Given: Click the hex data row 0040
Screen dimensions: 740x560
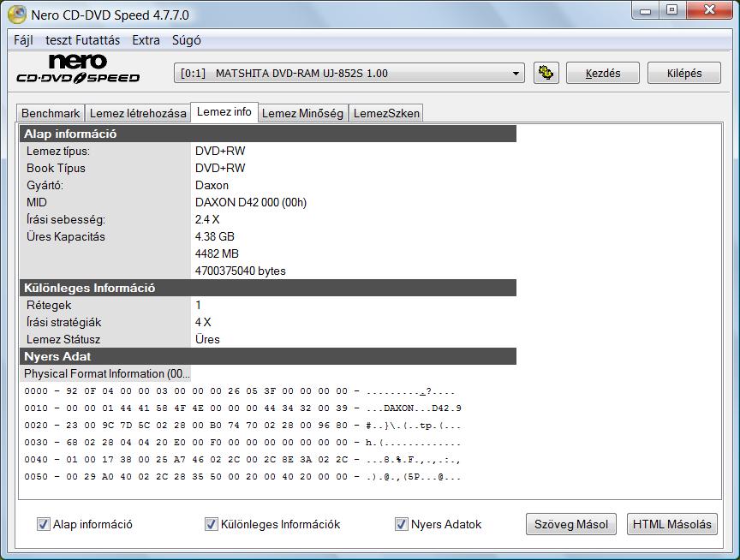Looking at the screenshot, I should 242,460.
